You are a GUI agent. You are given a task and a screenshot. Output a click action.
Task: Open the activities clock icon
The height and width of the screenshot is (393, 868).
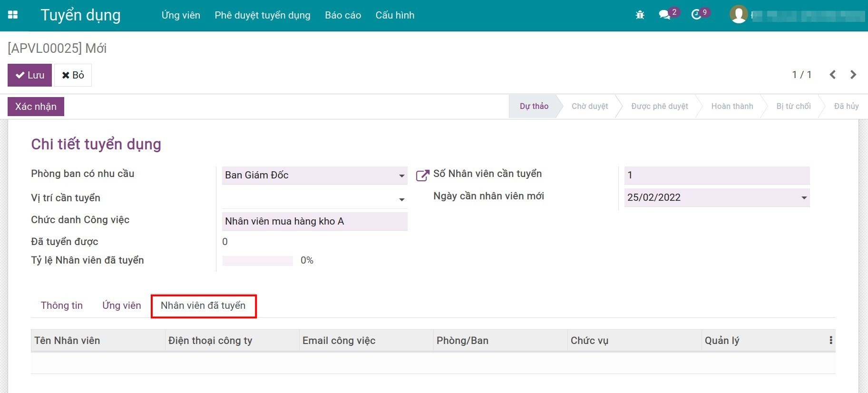tap(696, 15)
